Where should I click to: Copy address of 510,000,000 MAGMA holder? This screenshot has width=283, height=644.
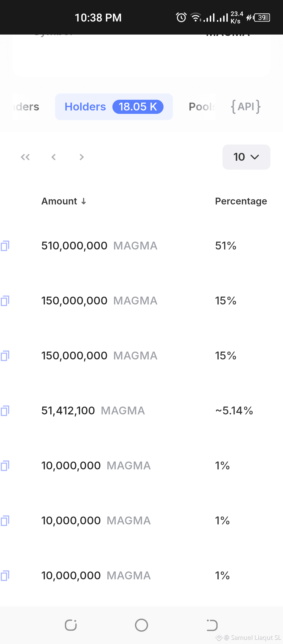click(x=5, y=246)
